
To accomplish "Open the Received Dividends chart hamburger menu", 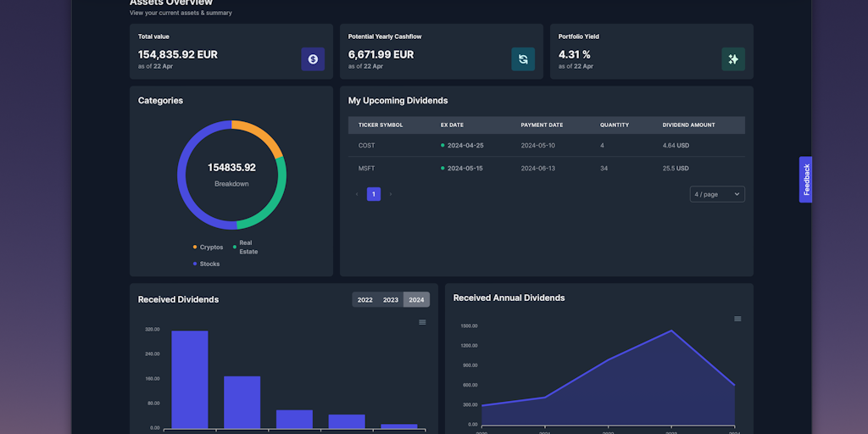I will [x=422, y=322].
